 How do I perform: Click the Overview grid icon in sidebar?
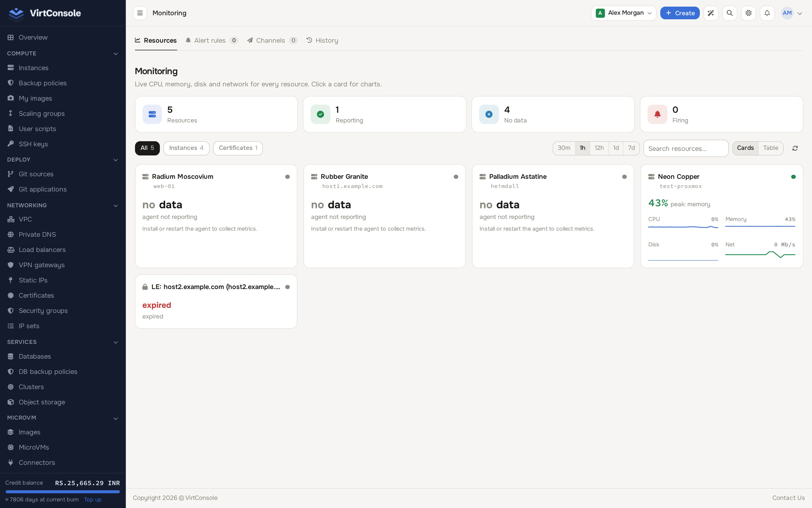coord(11,37)
